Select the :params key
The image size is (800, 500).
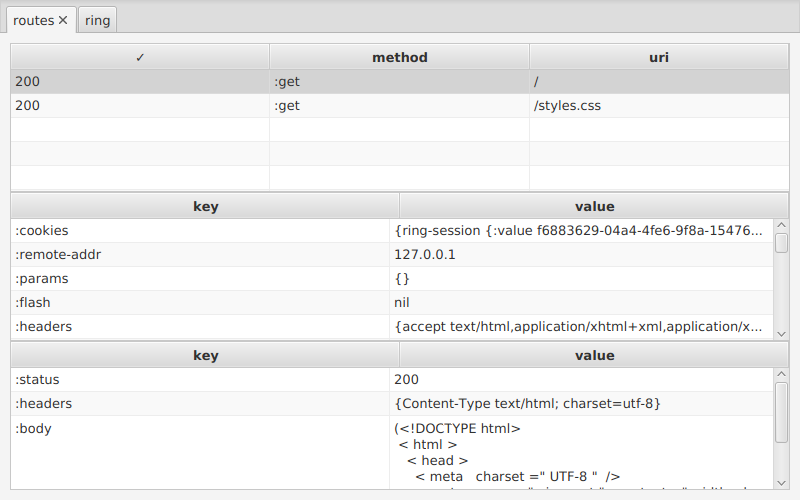200,279
